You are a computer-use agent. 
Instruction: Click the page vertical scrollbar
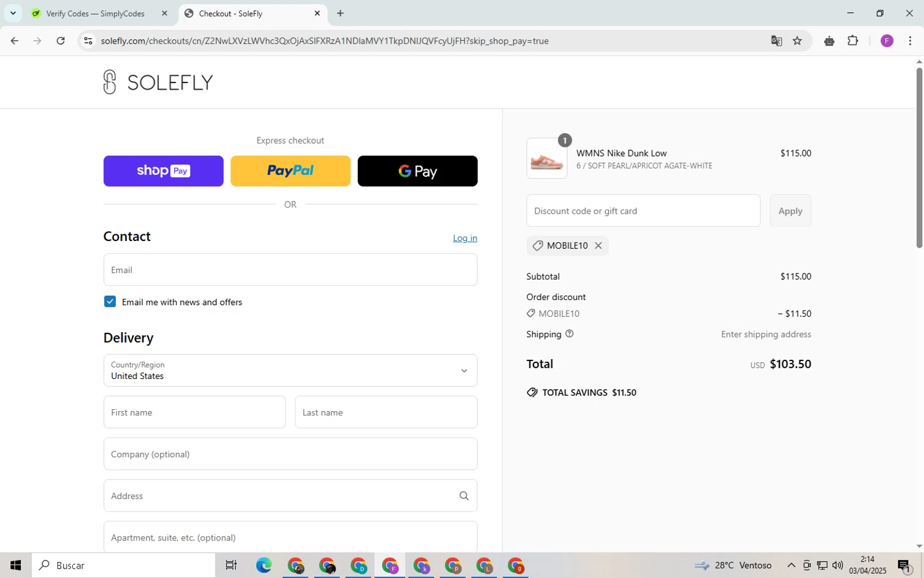pos(919,157)
